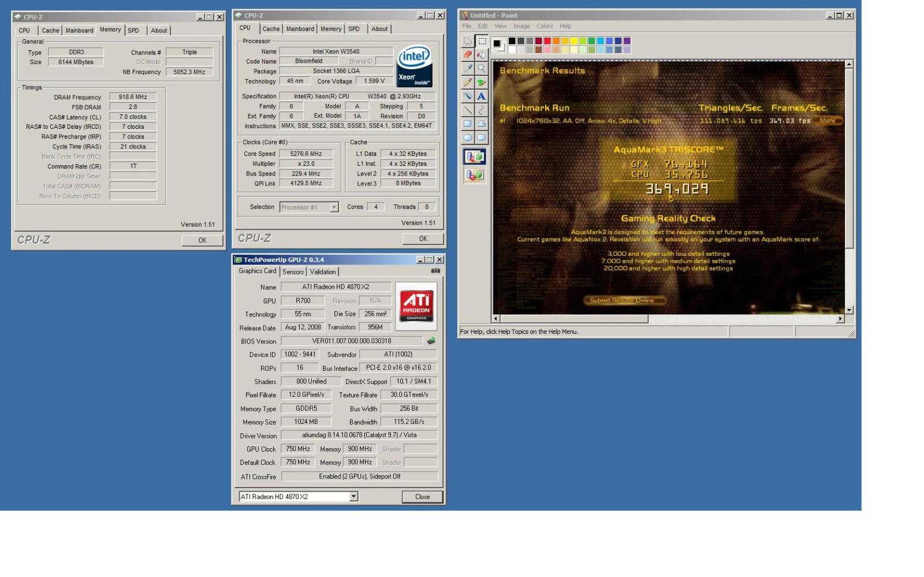Click the BIOS save chip icon in GPU-Z

click(431, 341)
